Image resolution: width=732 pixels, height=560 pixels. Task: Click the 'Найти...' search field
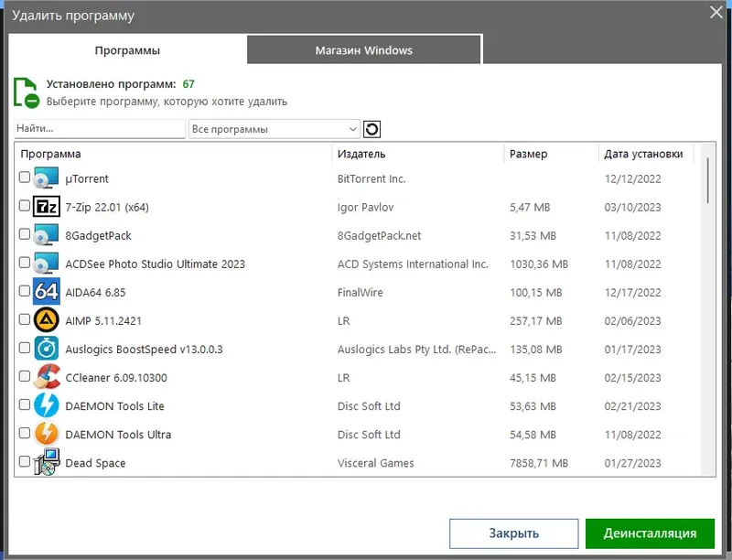tap(100, 129)
